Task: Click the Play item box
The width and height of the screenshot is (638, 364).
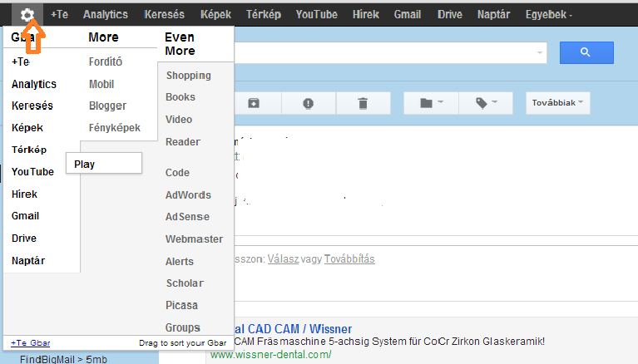Action: (104, 163)
